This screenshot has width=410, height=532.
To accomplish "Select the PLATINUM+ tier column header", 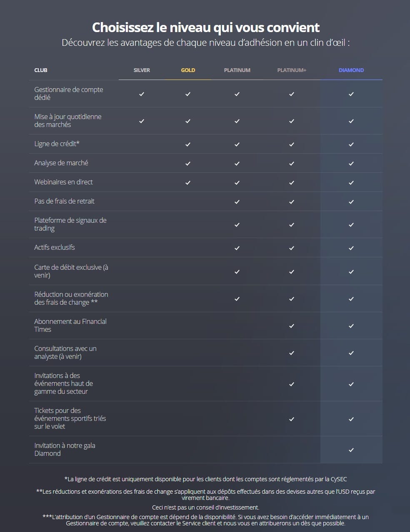I will pyautogui.click(x=292, y=70).
